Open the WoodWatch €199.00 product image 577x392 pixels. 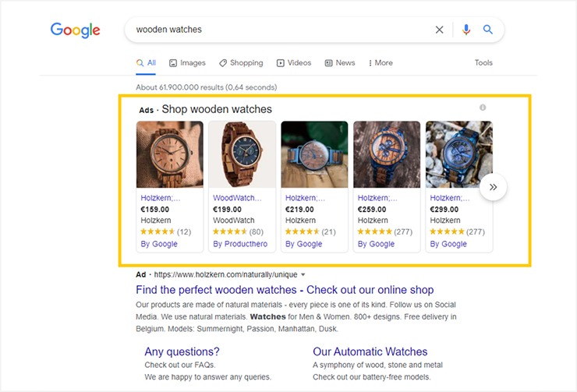click(x=242, y=154)
